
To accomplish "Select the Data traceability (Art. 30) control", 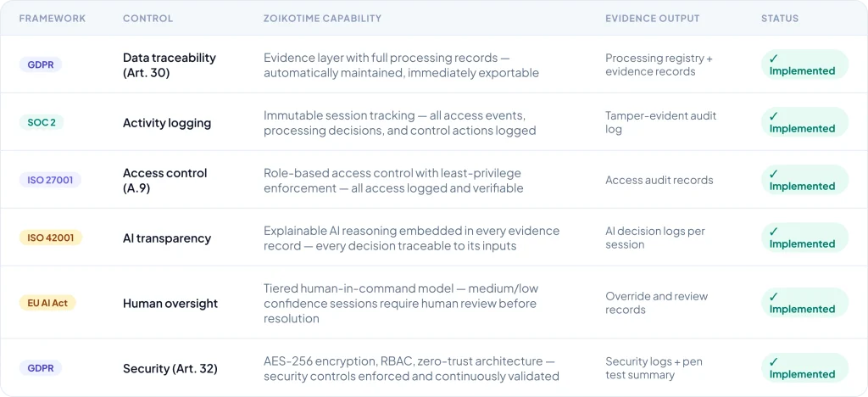I will 169,64.
